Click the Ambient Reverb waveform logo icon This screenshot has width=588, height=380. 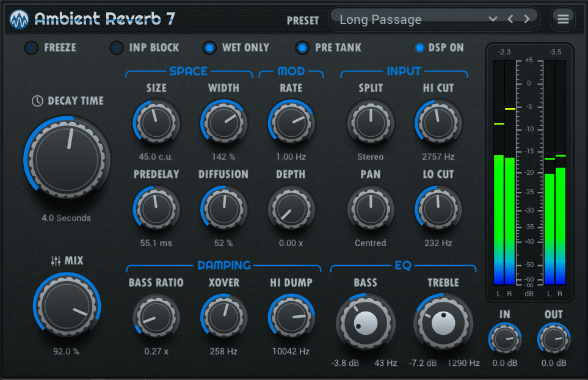pyautogui.click(x=19, y=19)
